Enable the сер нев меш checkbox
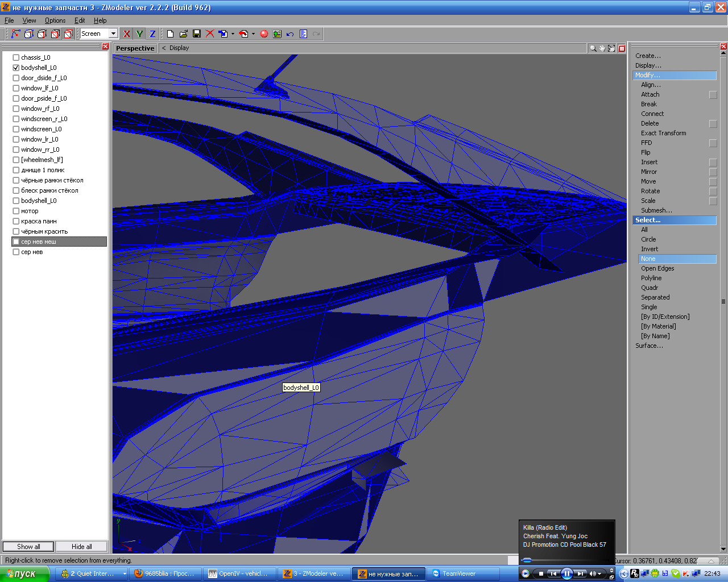This screenshot has height=582, width=728. [16, 242]
